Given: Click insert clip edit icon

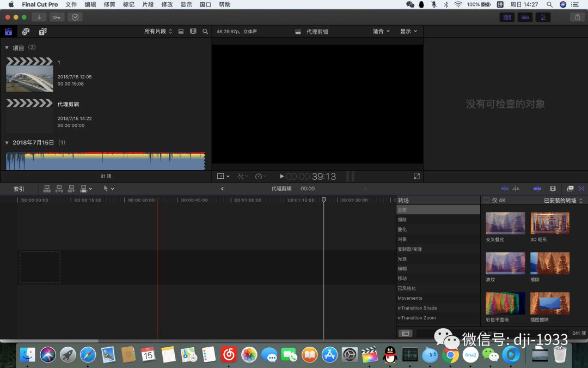Looking at the screenshot, I should pos(59,189).
